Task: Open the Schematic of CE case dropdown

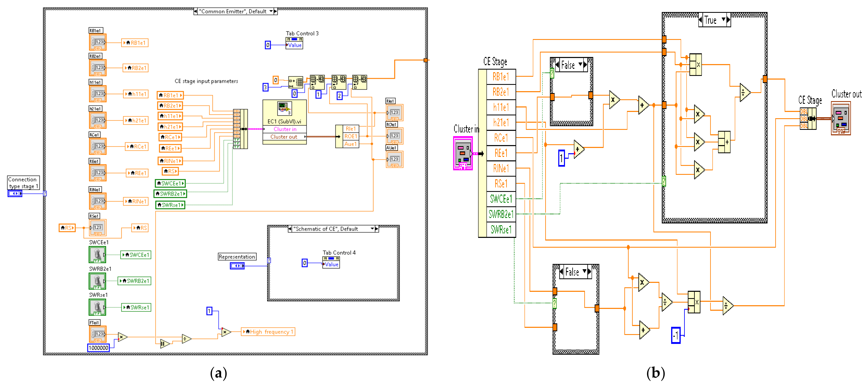Action: click(x=372, y=229)
